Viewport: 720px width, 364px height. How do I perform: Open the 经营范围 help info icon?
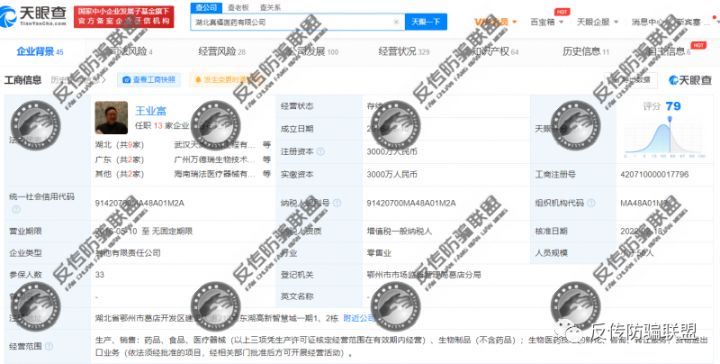coord(49,346)
